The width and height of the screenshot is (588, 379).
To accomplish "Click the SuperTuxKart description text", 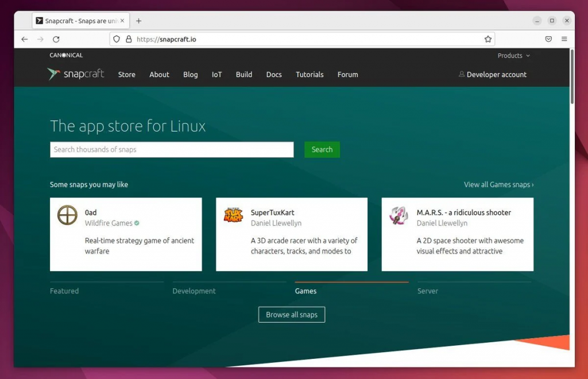I will click(304, 246).
